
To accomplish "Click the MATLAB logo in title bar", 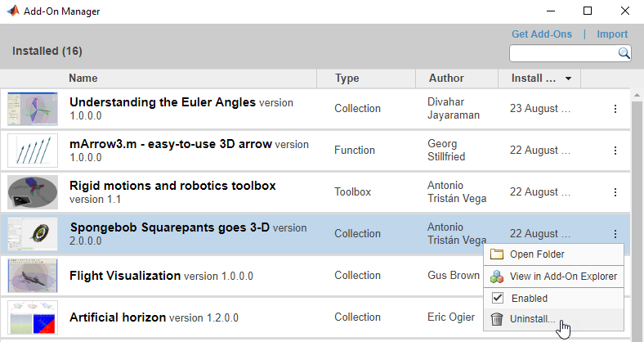I will (x=13, y=11).
